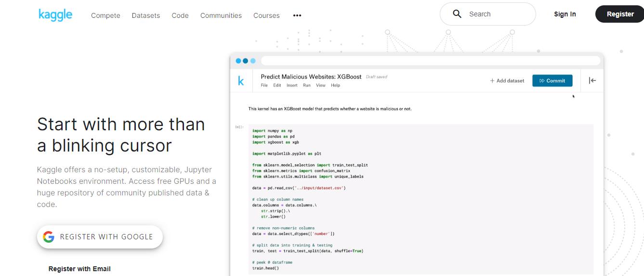644x276 pixels.
Task: Collapse the notebook sidebar arrow icon
Action: pos(592,81)
